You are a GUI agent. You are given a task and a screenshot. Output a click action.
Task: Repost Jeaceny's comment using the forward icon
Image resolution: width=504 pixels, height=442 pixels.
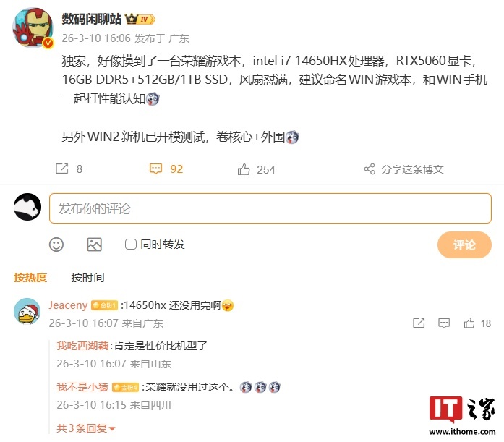(419, 323)
